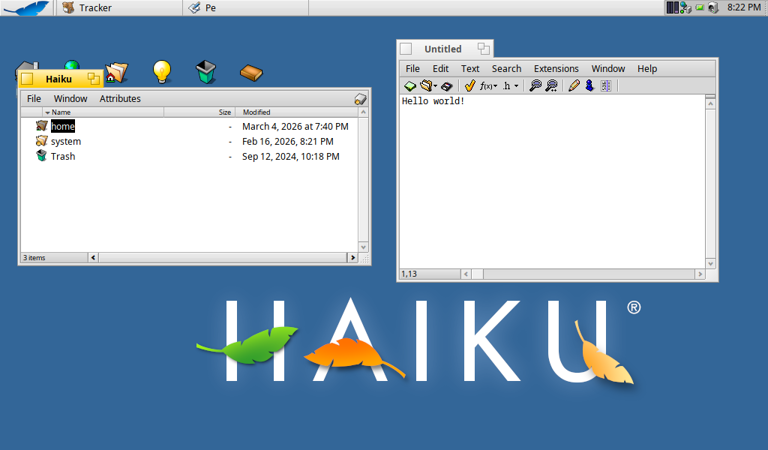This screenshot has height=450, width=768.
Task: Click the blue figure icon in Pe toolbar
Action: (590, 86)
